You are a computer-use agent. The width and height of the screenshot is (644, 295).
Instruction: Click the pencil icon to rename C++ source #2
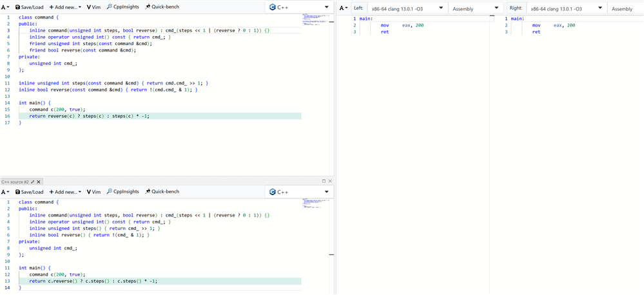pyautogui.click(x=33, y=182)
